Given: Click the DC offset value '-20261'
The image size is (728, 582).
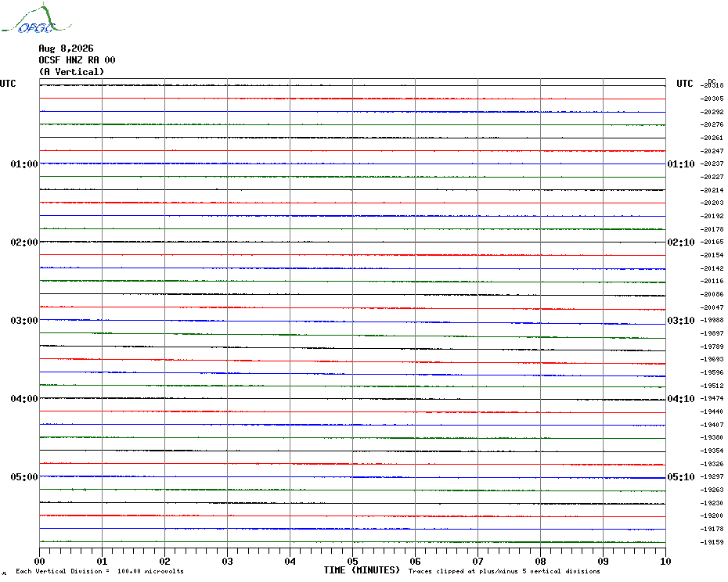Looking at the screenshot, I should 712,138.
